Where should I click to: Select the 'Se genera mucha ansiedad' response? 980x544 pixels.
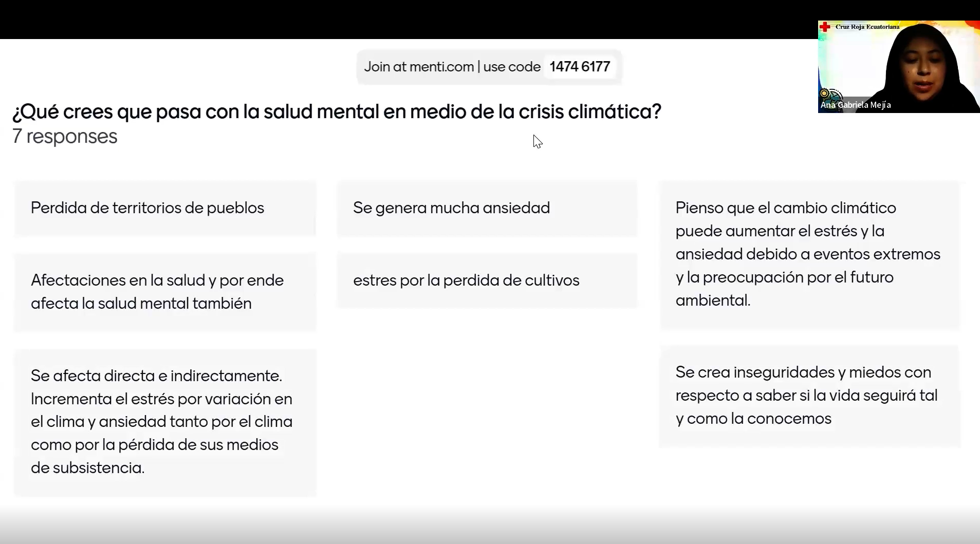pos(487,208)
